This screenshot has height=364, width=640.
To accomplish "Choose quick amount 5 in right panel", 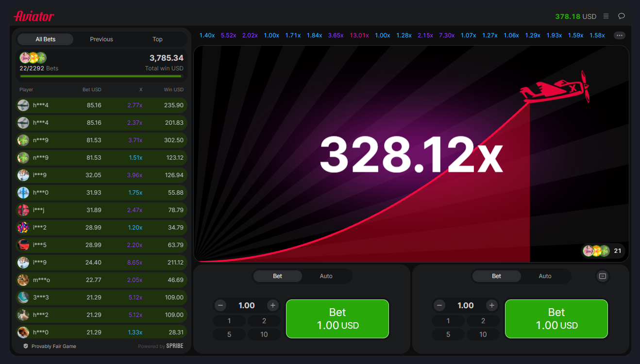I will click(448, 334).
